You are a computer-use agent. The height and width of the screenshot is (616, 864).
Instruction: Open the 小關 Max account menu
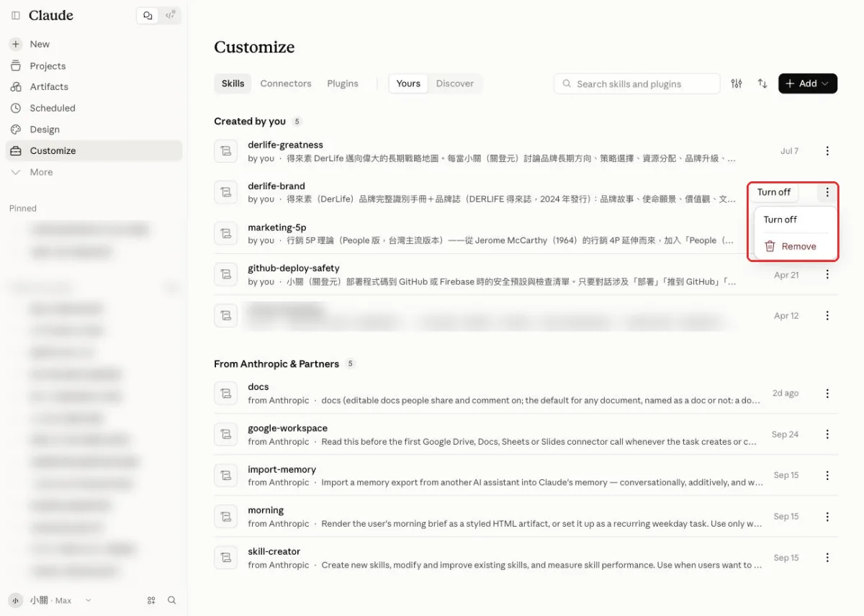50,600
